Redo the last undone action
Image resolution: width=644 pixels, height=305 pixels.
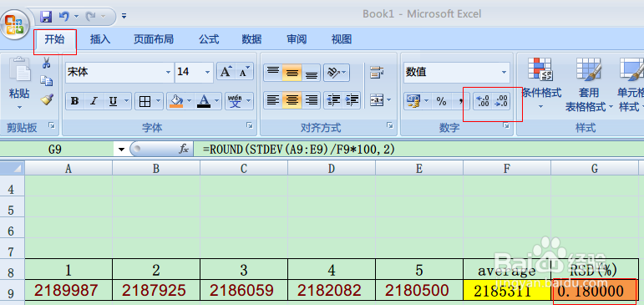(x=90, y=17)
